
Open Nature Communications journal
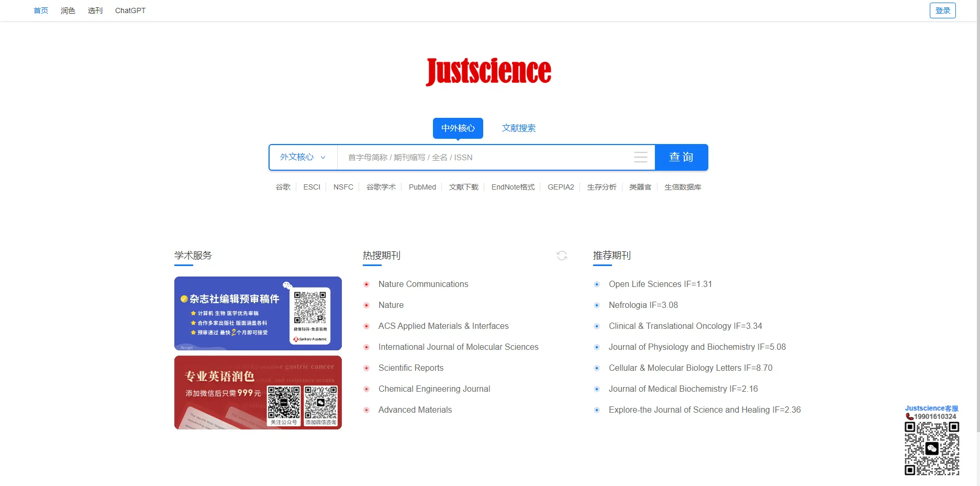coord(424,284)
